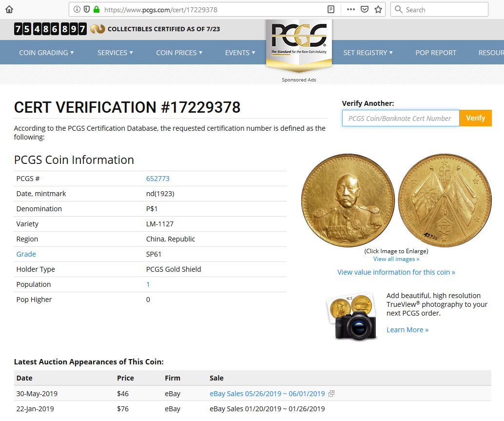Viewport: 504px width, 421px height.
Task: Click the PCGS logo banner
Action: (299, 44)
